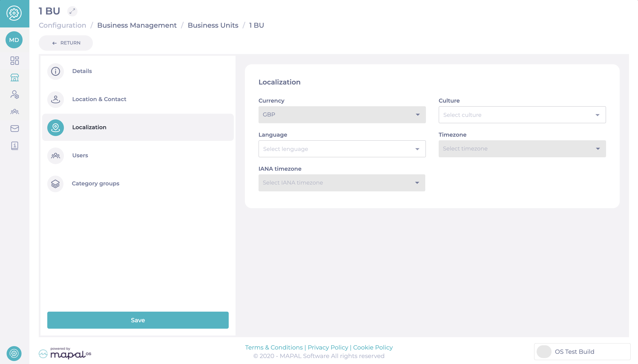The image size is (638, 364).
Task: Open the Select timezone dropdown
Action: [522, 149]
